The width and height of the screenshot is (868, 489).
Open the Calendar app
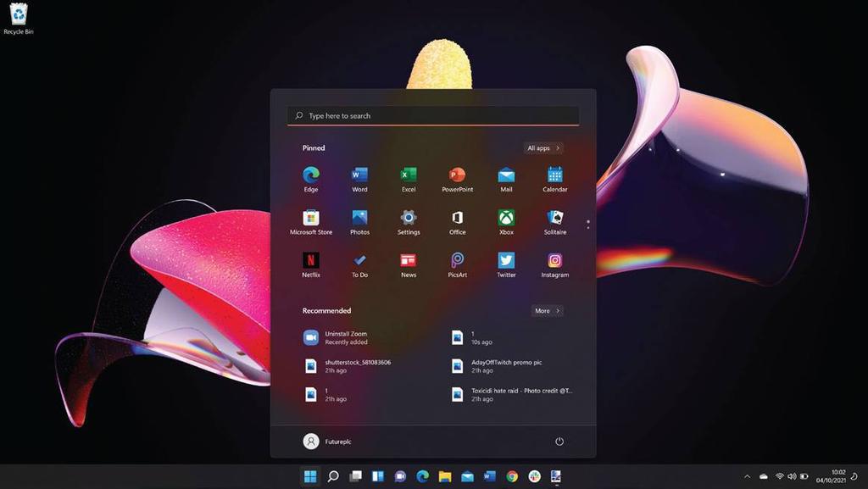[554, 179]
